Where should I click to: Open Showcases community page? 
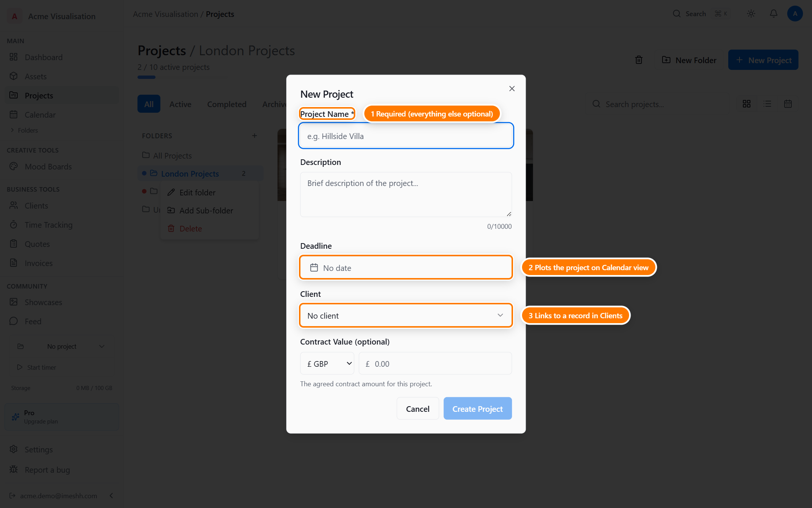point(43,302)
